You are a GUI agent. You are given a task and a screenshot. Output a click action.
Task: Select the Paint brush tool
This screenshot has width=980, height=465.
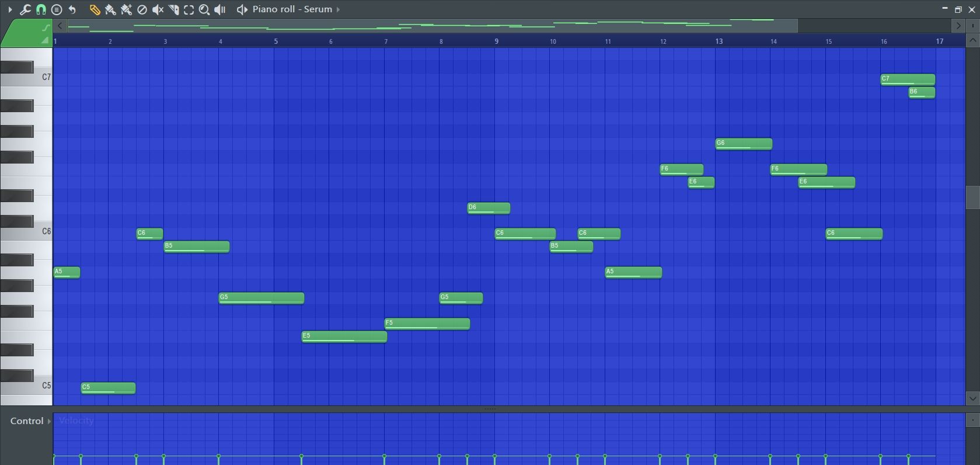point(110,9)
